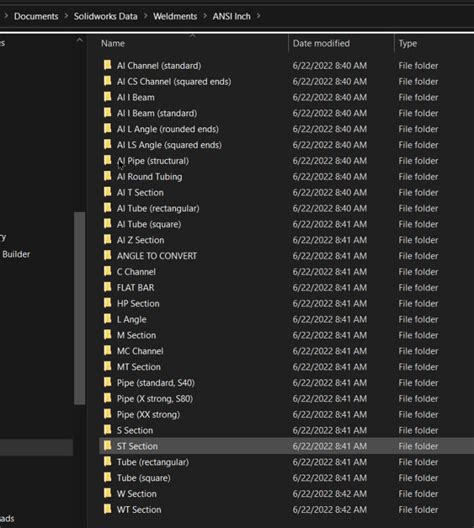Select the Al Tube (square) folder icon
This screenshot has height=528, width=474.
tap(107, 224)
